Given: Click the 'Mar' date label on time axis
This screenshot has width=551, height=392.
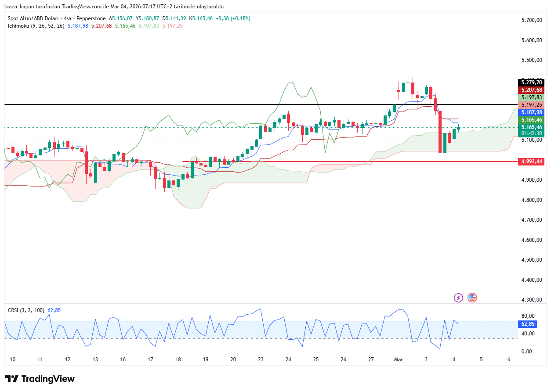Looking at the screenshot, I should pos(399,360).
